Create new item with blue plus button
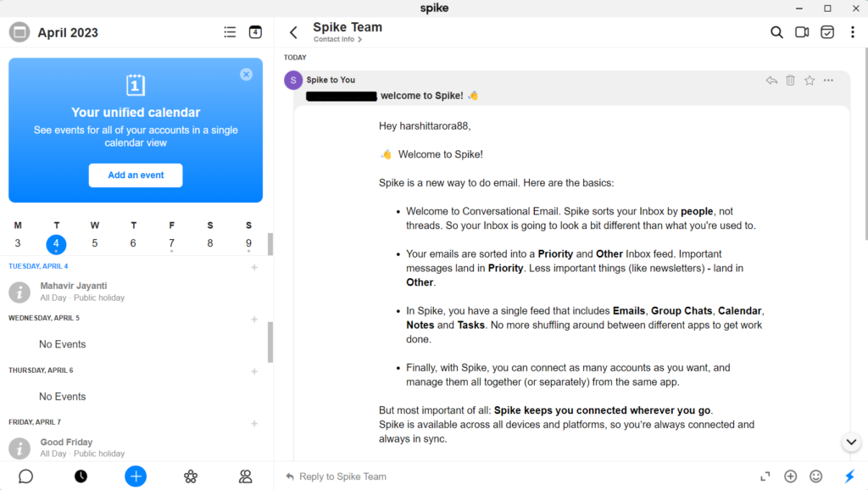The width and height of the screenshot is (868, 490). click(x=136, y=476)
